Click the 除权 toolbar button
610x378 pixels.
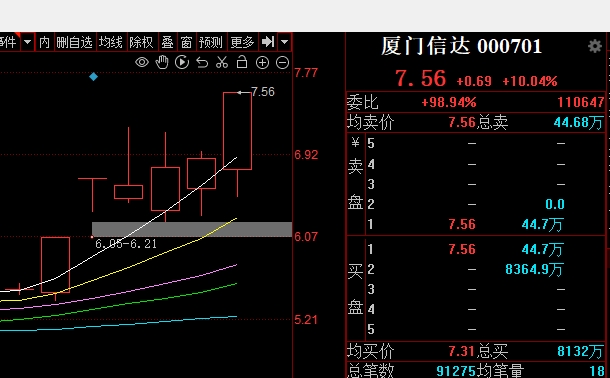(142, 42)
